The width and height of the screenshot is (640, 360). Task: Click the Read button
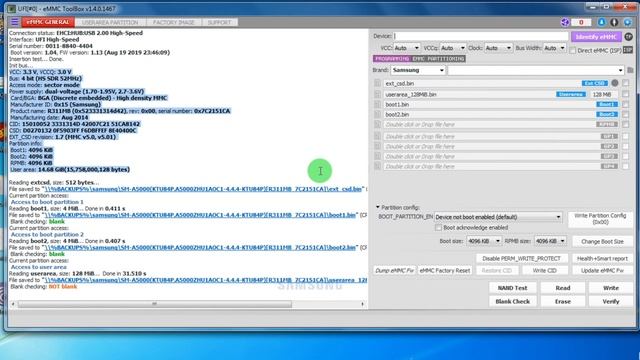(x=563, y=288)
